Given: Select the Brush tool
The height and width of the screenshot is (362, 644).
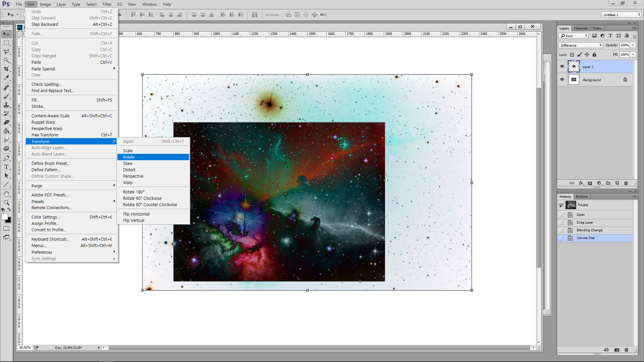Looking at the screenshot, I should [x=6, y=96].
